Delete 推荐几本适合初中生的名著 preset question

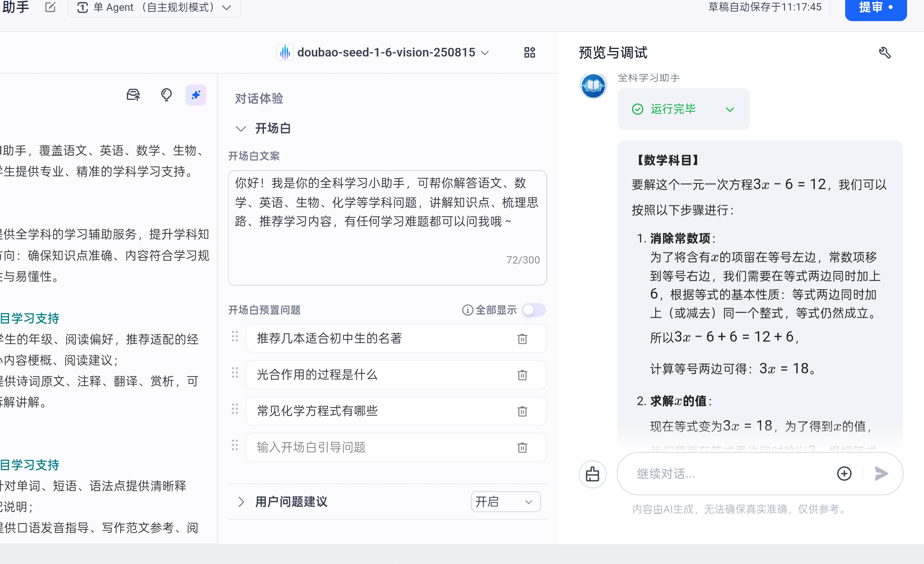click(x=522, y=339)
